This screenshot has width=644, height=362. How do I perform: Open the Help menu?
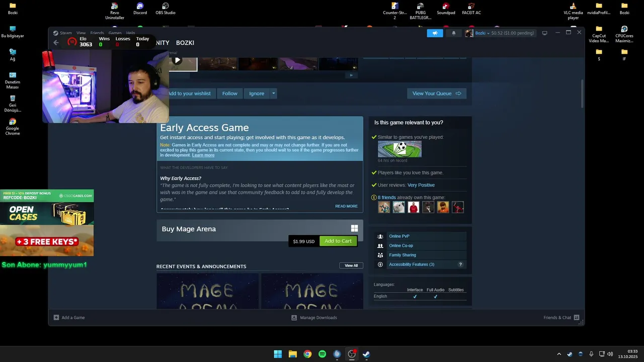click(131, 33)
